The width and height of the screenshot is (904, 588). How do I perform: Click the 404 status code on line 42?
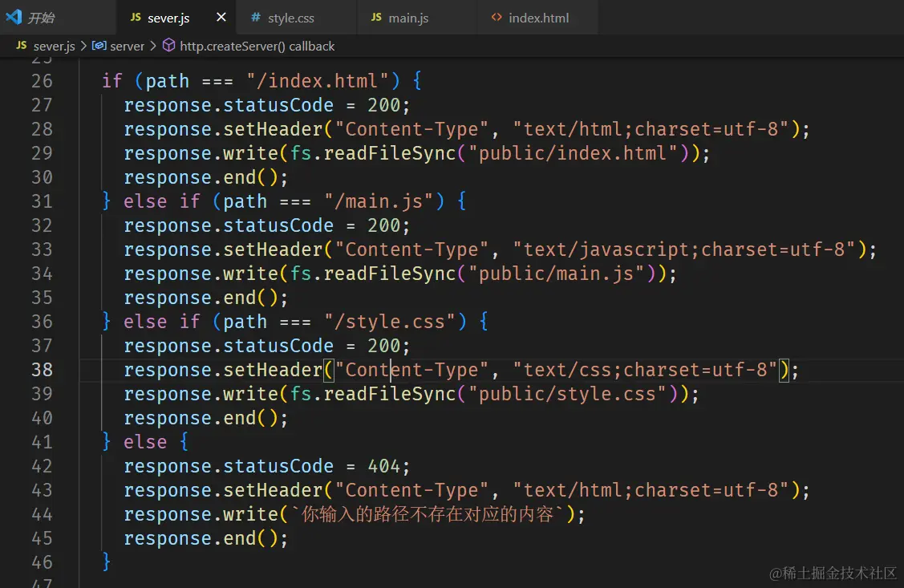(x=384, y=466)
